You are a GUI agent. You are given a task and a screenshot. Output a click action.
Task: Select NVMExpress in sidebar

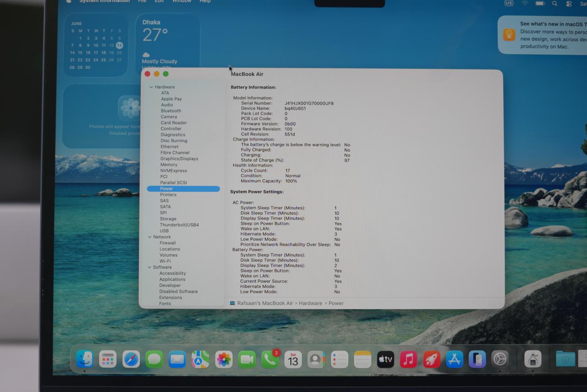point(174,171)
